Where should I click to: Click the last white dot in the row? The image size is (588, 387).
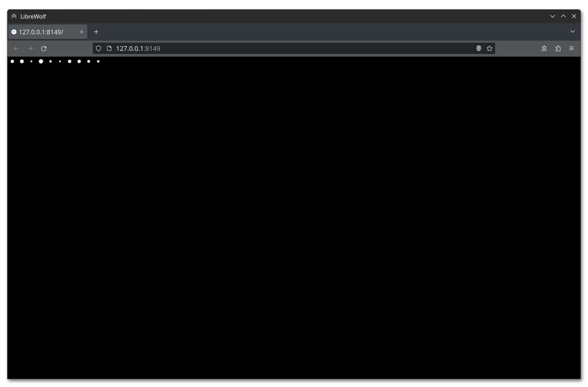coord(98,62)
